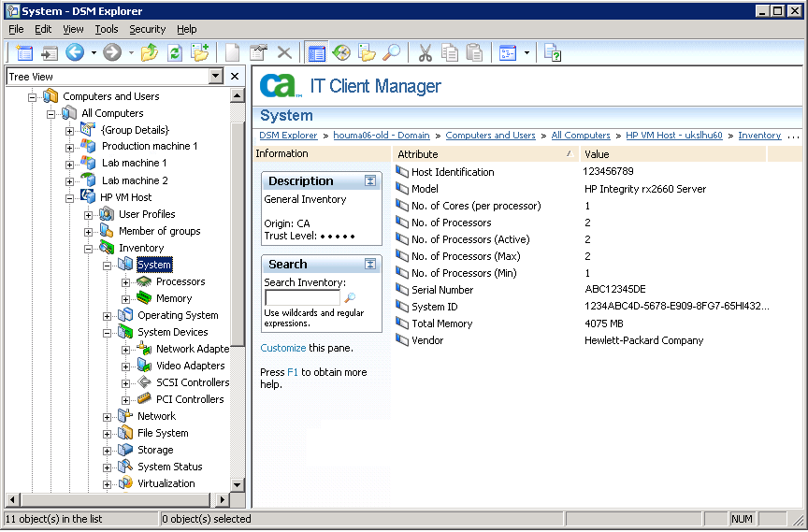This screenshot has width=808, height=532.
Task: Click the magnifier Search toolbar icon
Action: pos(393,53)
